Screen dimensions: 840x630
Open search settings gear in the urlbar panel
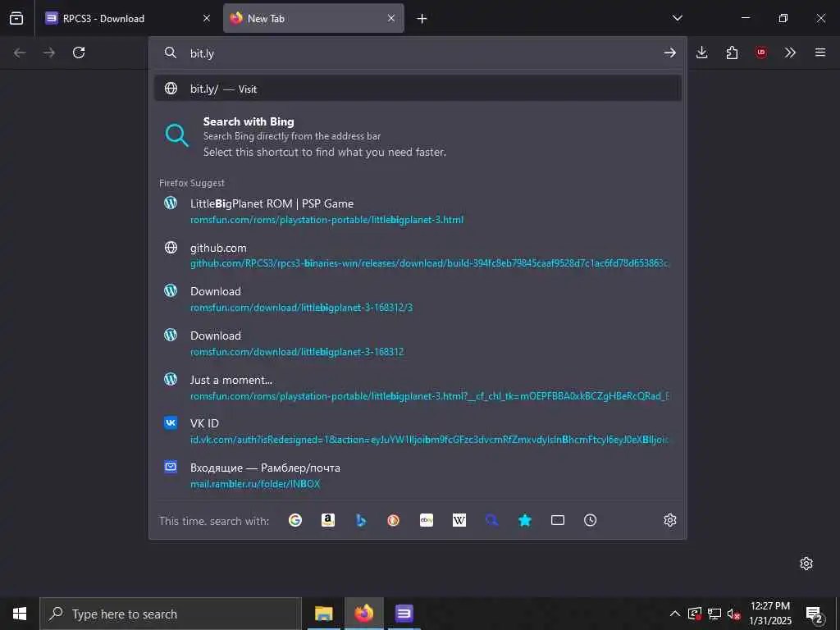[669, 520]
